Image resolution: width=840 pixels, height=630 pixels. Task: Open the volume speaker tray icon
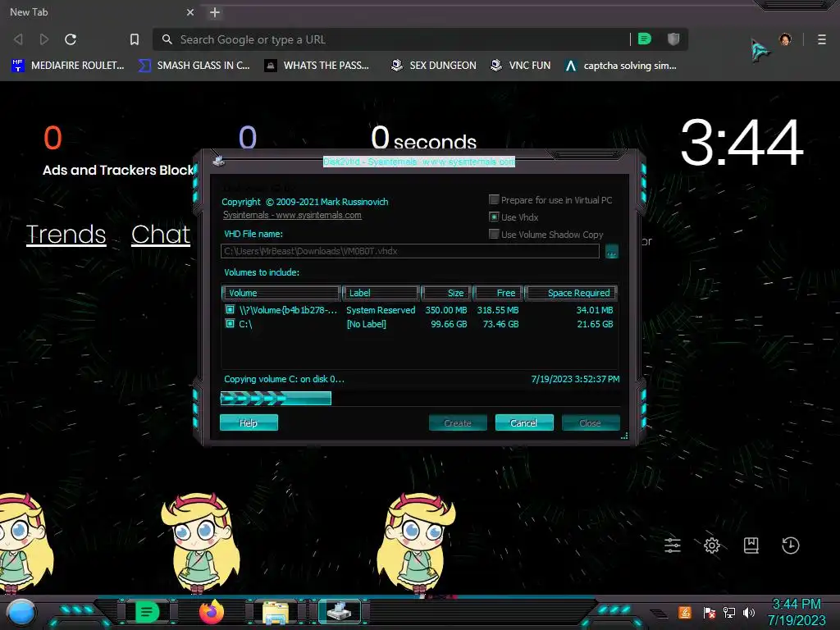pos(749,612)
